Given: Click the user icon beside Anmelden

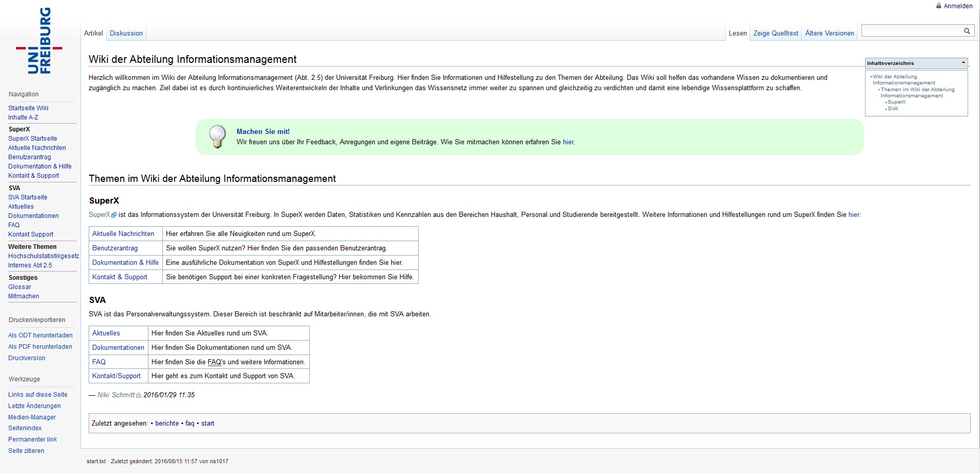Looking at the screenshot, I should [939, 6].
